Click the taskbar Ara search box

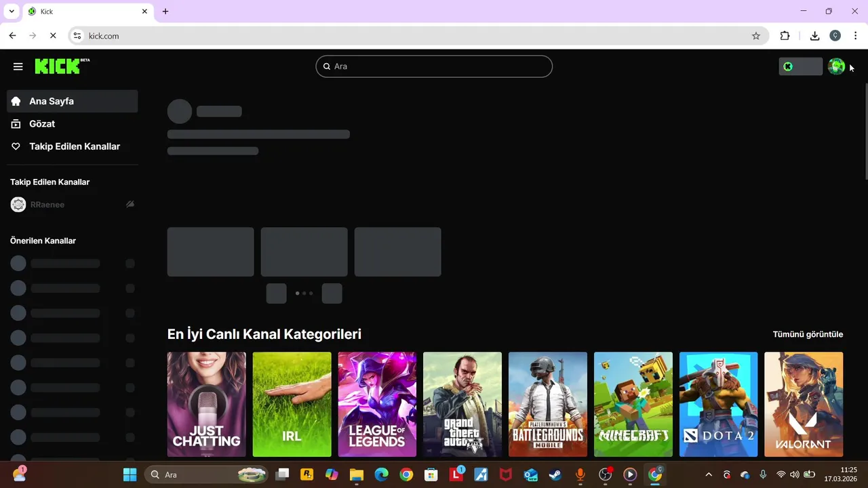point(205,474)
